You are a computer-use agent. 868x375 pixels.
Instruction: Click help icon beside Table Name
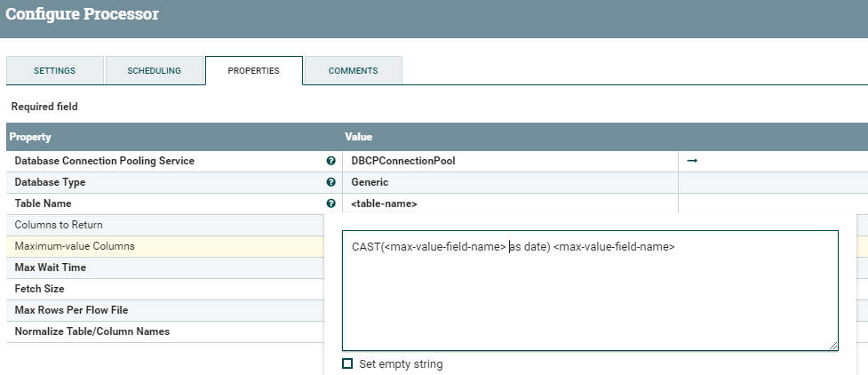click(x=330, y=203)
